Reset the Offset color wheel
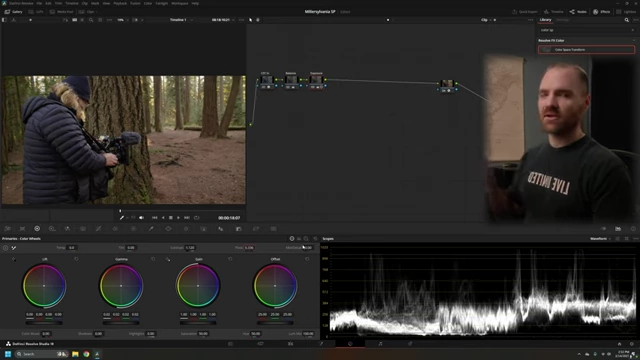 coord(307,259)
